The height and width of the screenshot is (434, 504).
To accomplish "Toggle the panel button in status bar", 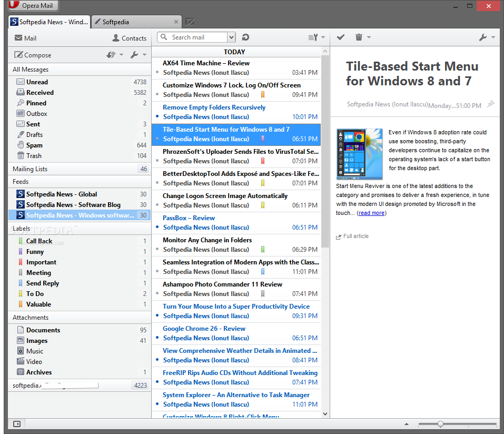I will pyautogui.click(x=17, y=424).
